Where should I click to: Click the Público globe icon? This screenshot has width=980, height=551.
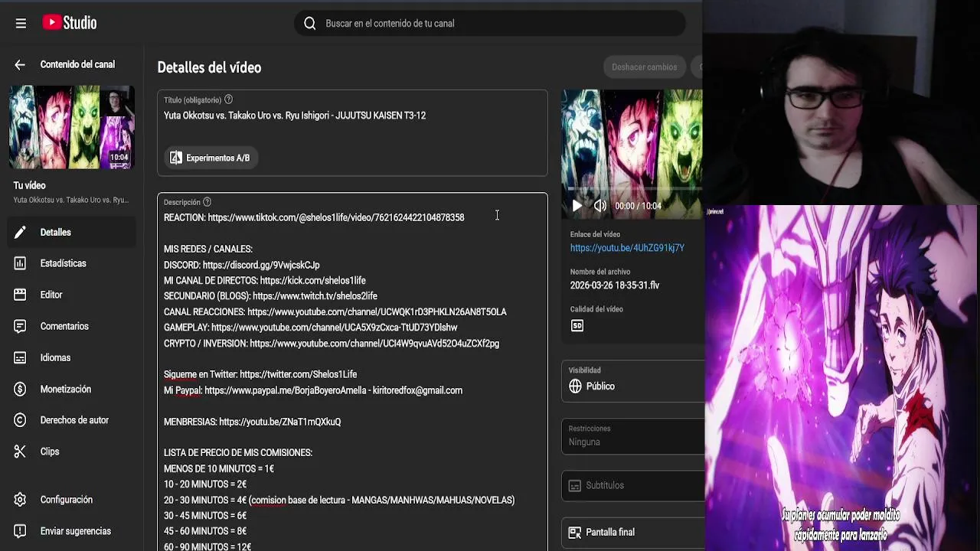click(576, 386)
